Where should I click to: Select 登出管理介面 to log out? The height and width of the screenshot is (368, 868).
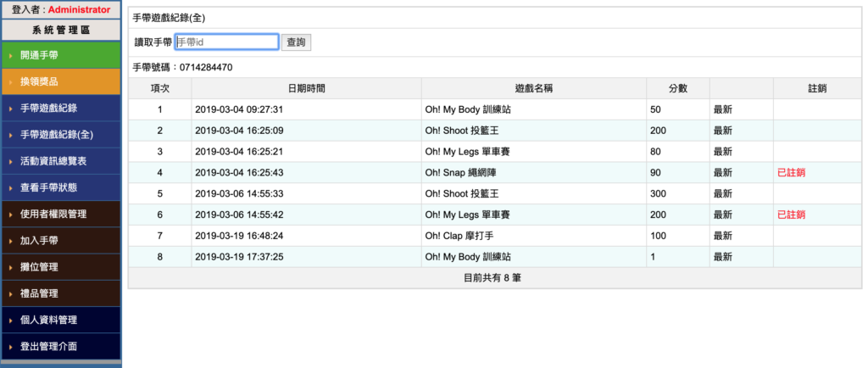60,347
